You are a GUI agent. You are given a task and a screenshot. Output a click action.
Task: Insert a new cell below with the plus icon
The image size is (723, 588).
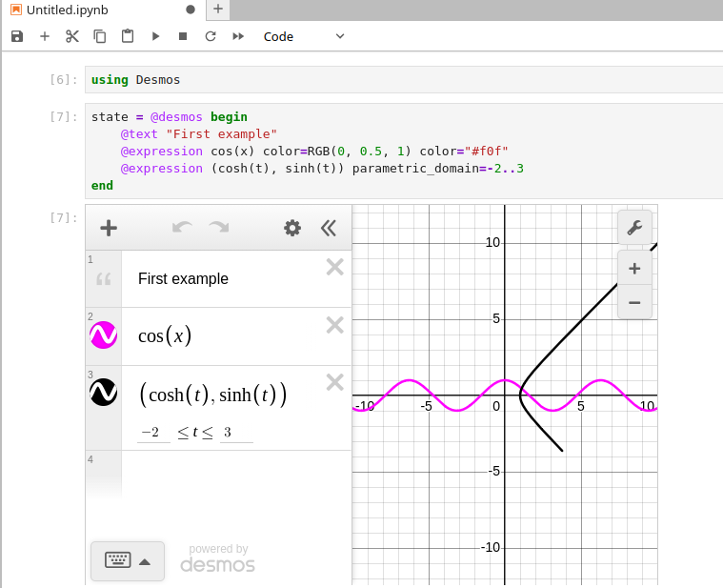point(44,36)
